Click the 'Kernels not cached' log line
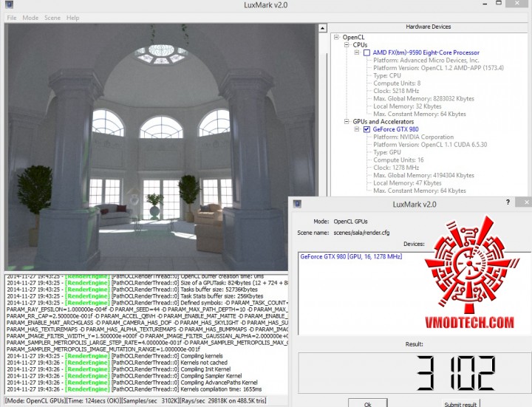This screenshot has width=532, height=407. (117, 363)
